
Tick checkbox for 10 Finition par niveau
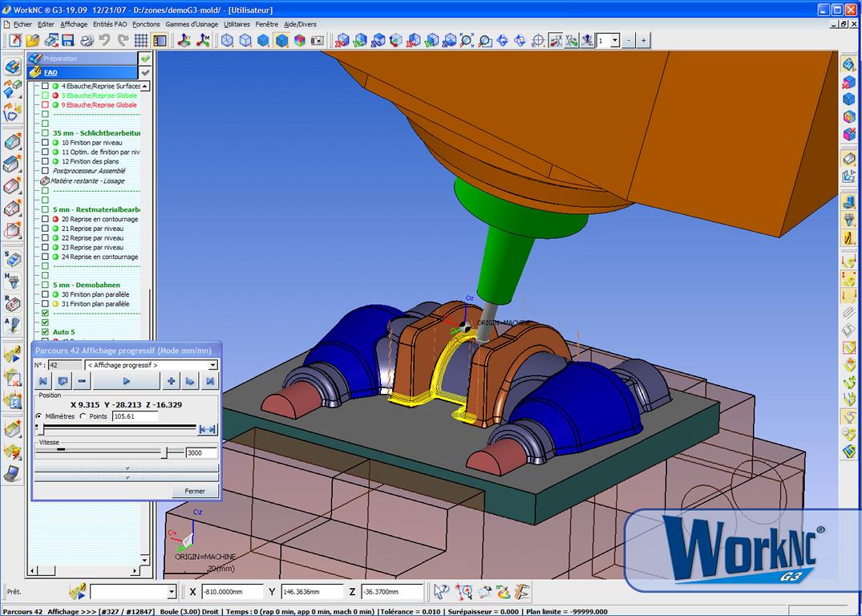(x=45, y=143)
